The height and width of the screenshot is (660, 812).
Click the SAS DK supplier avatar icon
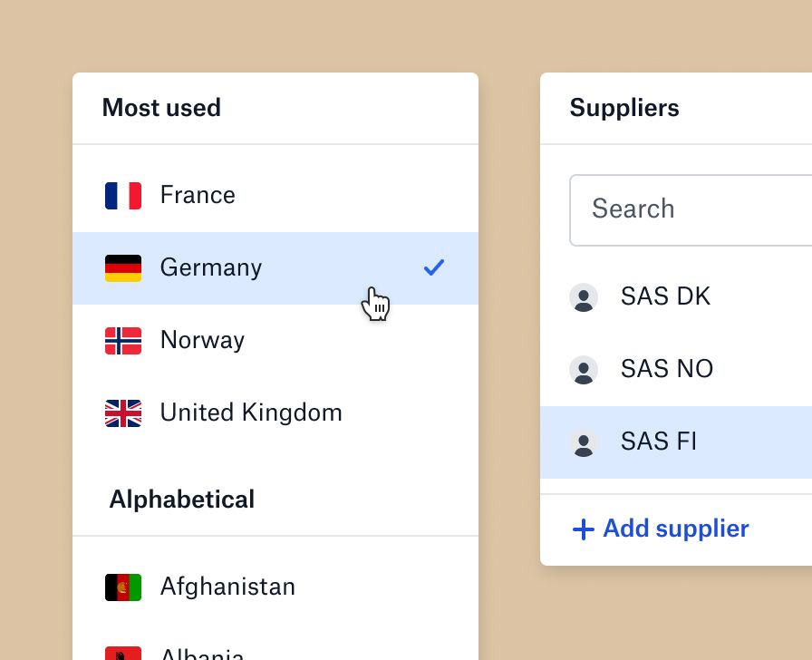(585, 296)
